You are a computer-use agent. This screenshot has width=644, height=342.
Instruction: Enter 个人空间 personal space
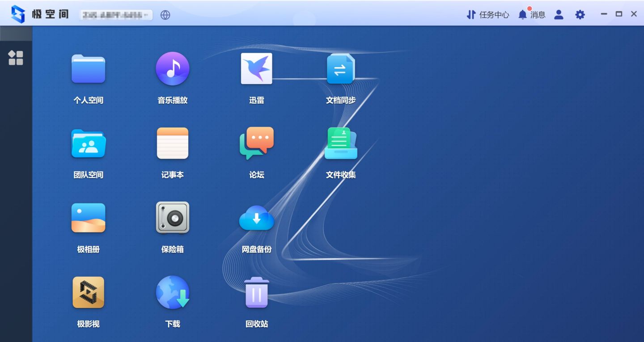[88, 68]
